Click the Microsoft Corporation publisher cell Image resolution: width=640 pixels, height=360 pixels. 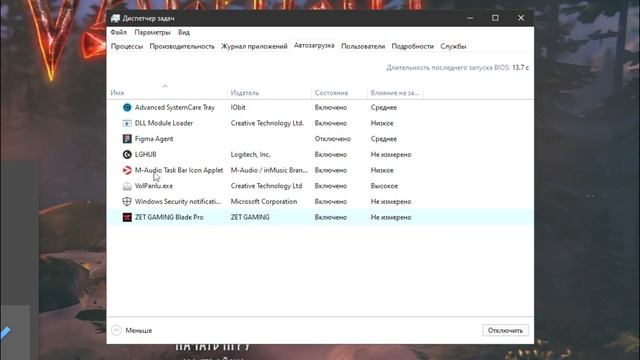[x=264, y=202]
